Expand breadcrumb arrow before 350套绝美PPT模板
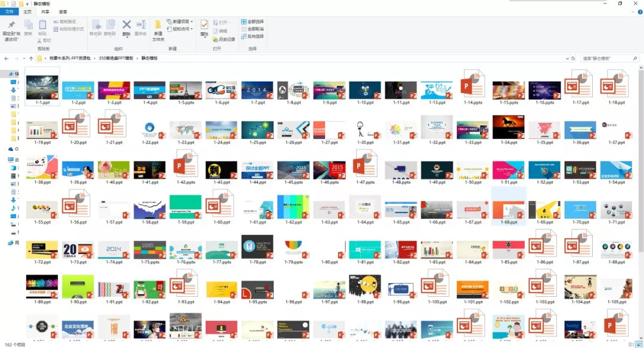644x348 pixels. 95,58
